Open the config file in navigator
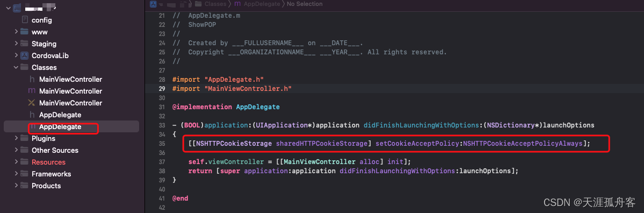The image size is (644, 213). [x=42, y=20]
